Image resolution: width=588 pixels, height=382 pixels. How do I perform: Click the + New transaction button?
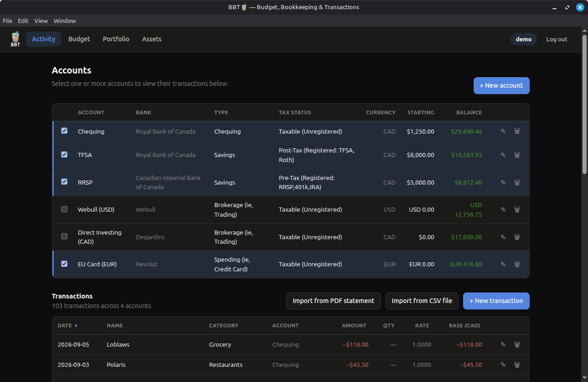pyautogui.click(x=496, y=301)
